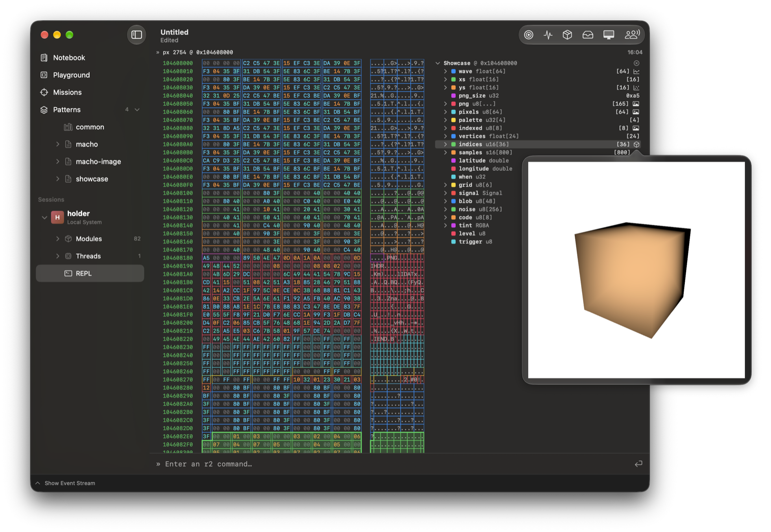Expand the Modules tree item
This screenshot has width=771, height=532.
tap(58, 239)
